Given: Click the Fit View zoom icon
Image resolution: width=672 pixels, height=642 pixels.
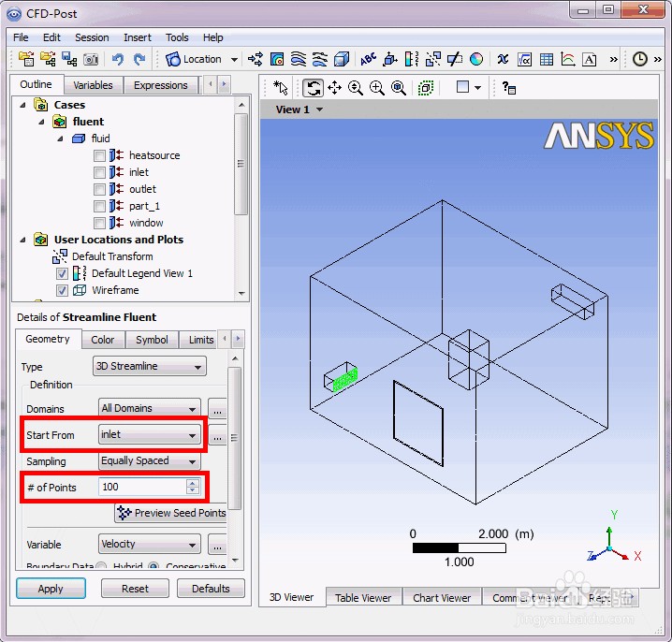Looking at the screenshot, I should pos(398,88).
